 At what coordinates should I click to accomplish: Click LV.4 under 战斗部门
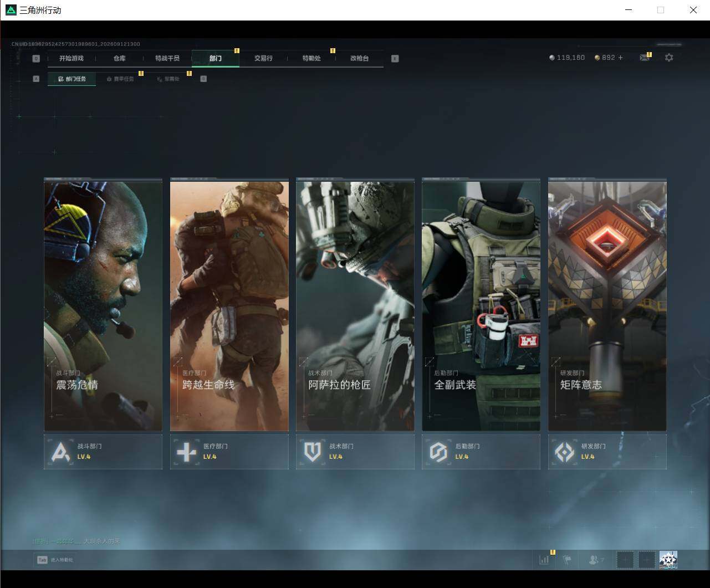pos(84,457)
